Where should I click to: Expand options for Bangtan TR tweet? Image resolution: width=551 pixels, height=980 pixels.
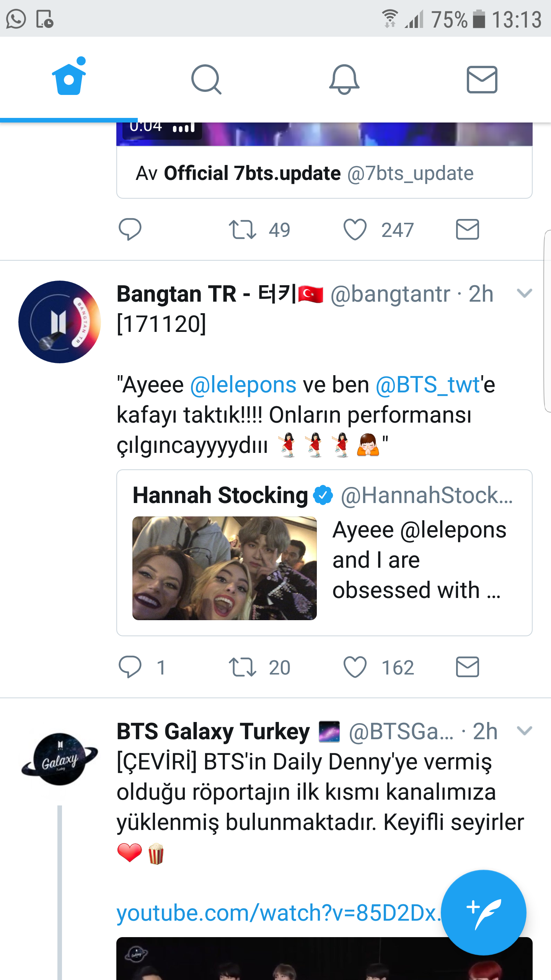point(524,294)
